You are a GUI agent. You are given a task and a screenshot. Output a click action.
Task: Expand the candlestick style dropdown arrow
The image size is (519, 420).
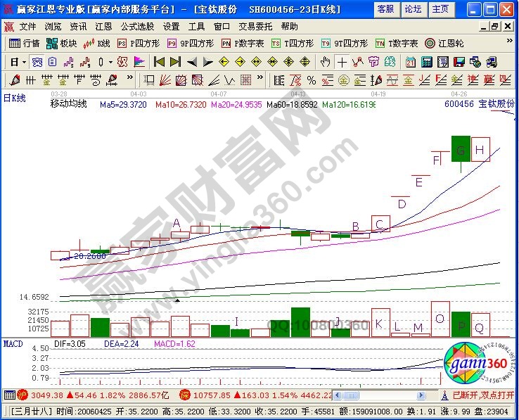click(111, 62)
